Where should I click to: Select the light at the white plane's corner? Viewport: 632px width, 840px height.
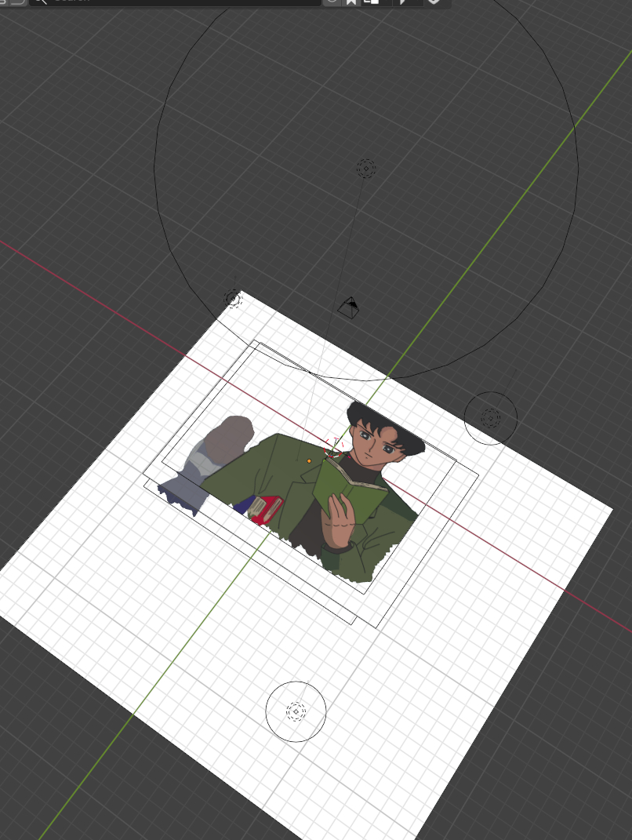click(233, 299)
